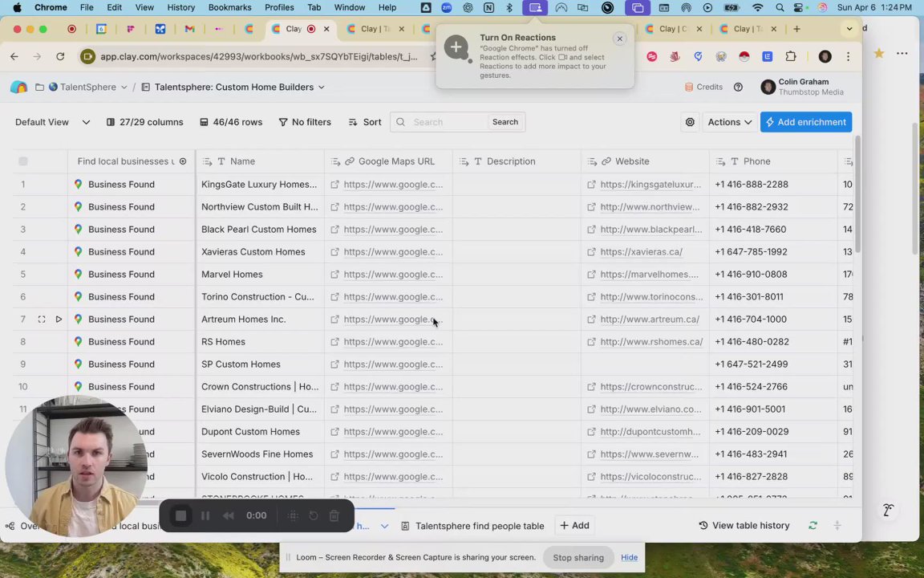
Task: Open the Phone column header options icon
Action: tap(719, 161)
